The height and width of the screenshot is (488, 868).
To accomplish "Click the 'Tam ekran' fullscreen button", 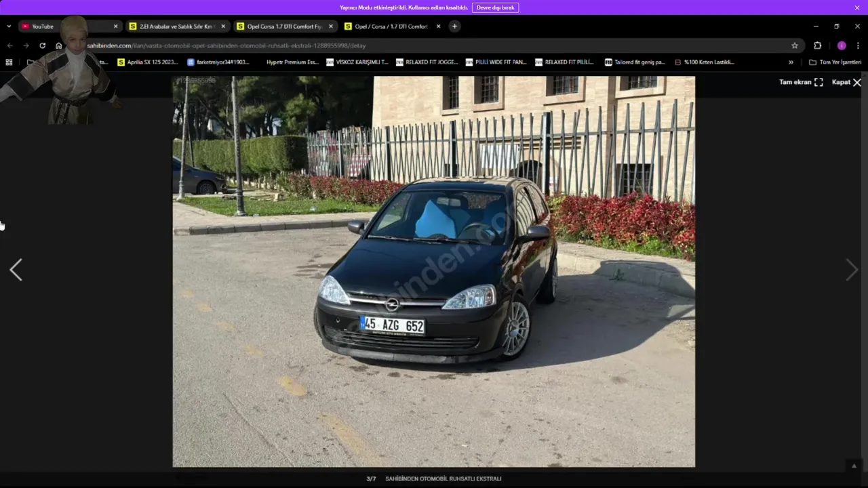I will click(x=801, y=82).
